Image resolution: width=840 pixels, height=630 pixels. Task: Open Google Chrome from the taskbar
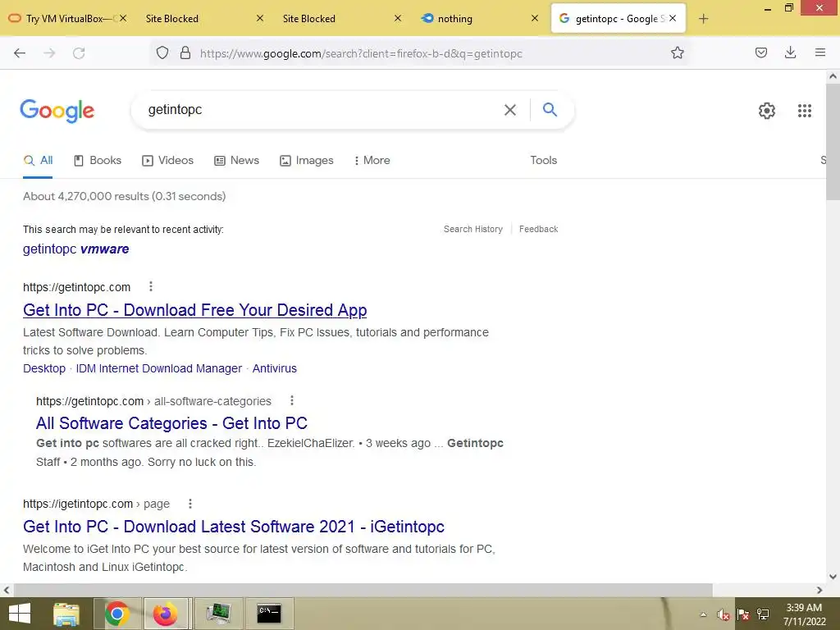(x=116, y=614)
